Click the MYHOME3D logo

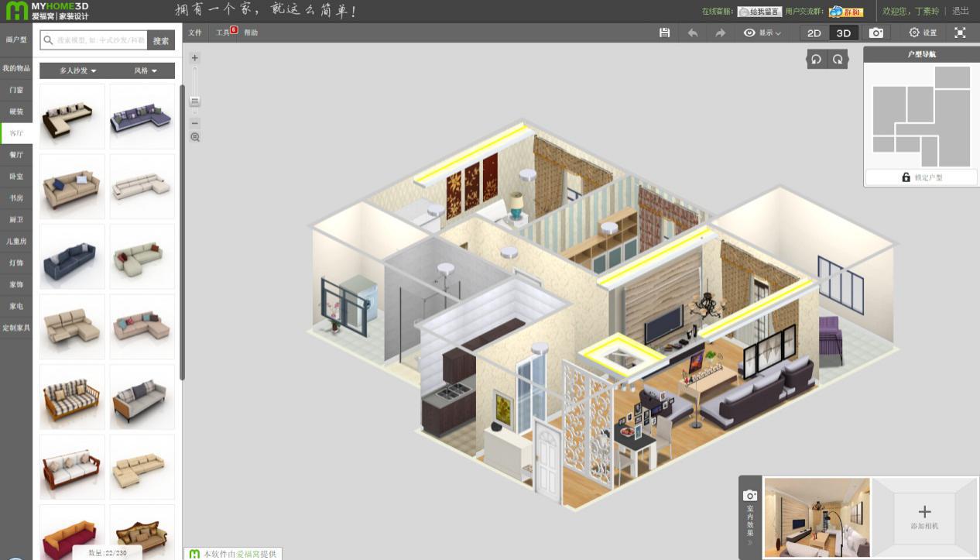[46, 11]
